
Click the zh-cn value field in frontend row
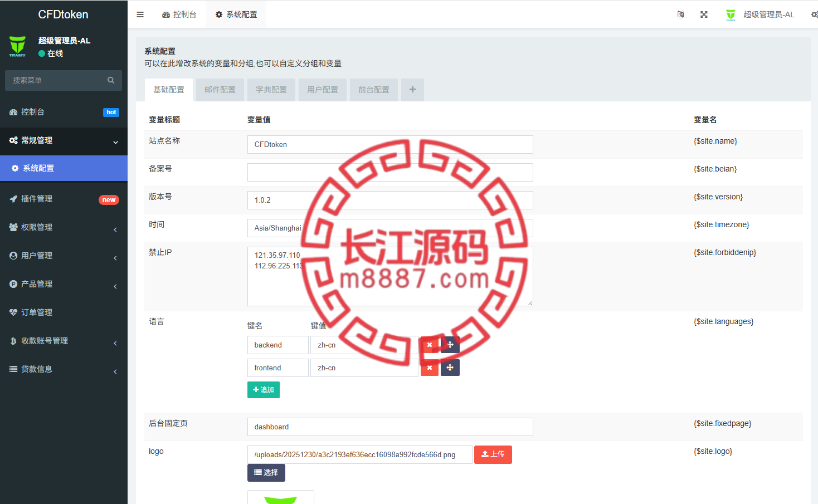(x=364, y=368)
